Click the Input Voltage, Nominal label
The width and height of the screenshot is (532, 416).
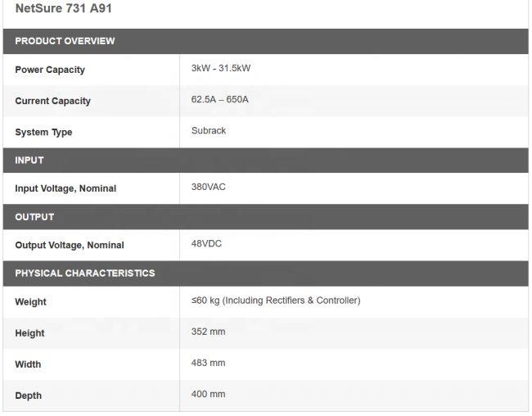65,188
